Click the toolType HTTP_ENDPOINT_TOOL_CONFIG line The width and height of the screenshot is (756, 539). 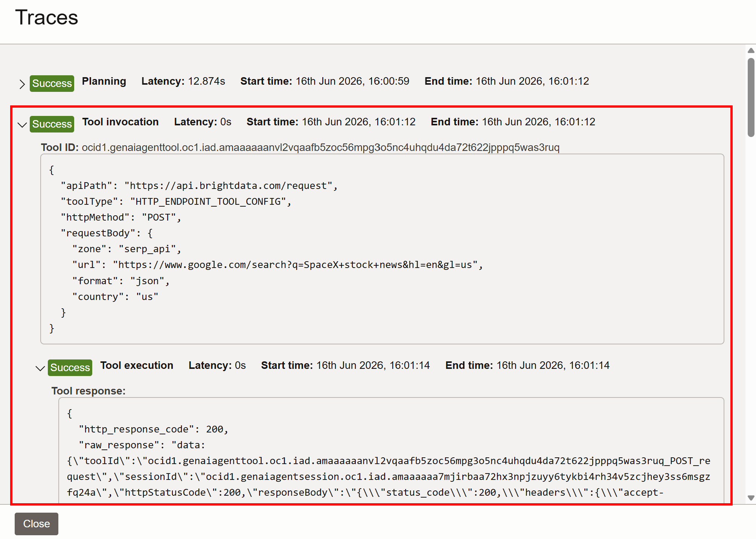(x=176, y=201)
